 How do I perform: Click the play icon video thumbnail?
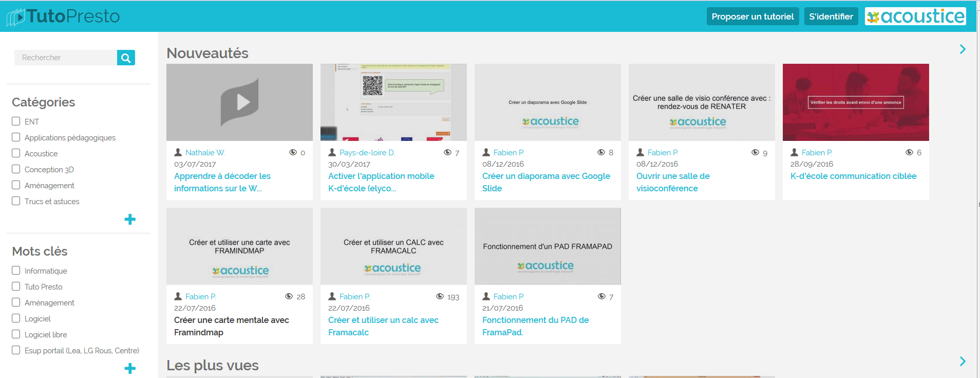[239, 102]
